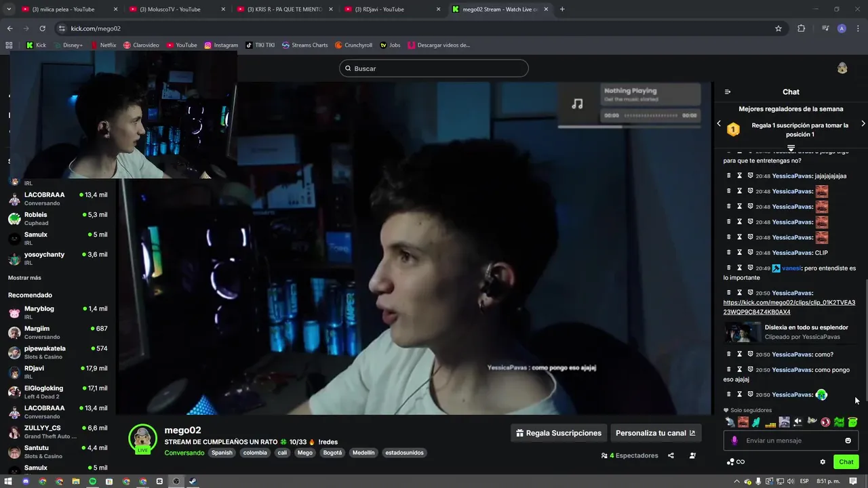Pick the teal praying hands emote
Image resolution: width=868 pixels, height=488 pixels.
(x=757, y=422)
